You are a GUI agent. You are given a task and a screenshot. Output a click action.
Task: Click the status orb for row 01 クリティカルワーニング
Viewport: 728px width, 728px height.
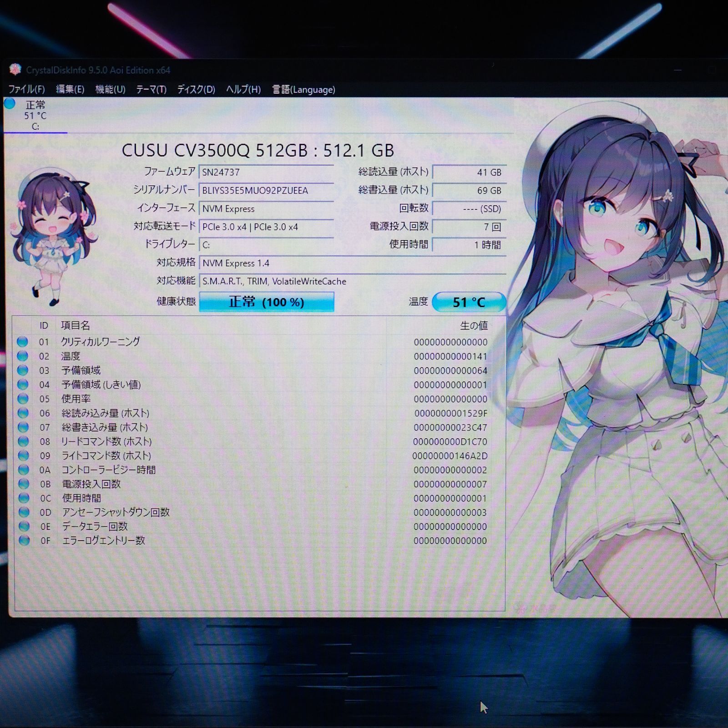coord(23,342)
